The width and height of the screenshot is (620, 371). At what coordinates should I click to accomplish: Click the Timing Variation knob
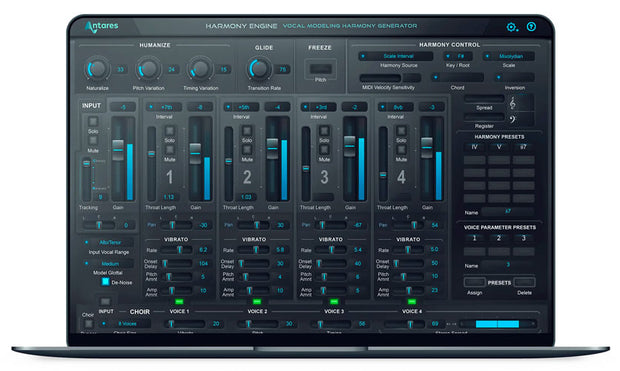tap(200, 69)
